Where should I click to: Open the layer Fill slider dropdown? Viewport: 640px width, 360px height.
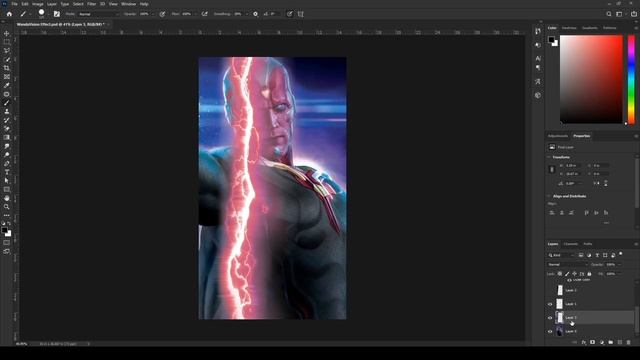pos(620,274)
